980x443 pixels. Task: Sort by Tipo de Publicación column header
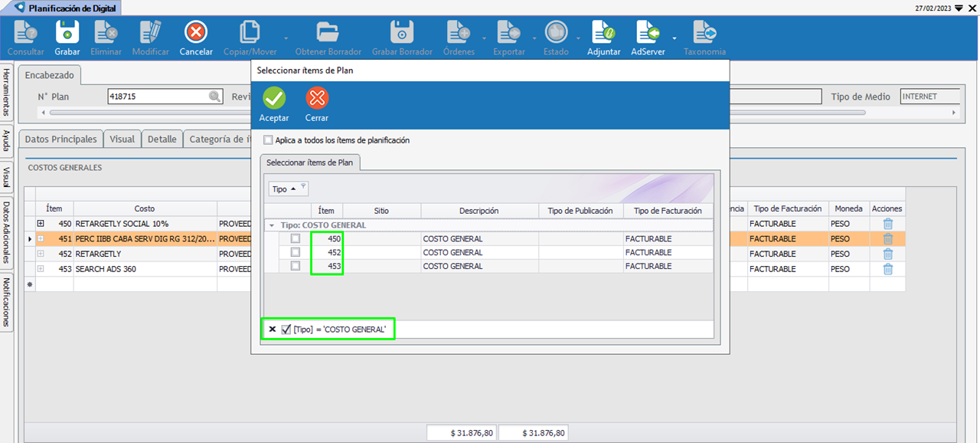580,211
